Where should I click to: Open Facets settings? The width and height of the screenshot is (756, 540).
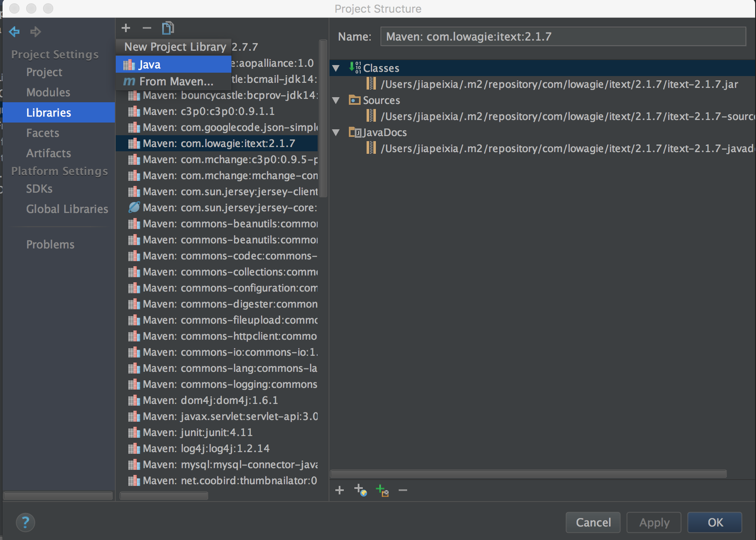(x=43, y=133)
